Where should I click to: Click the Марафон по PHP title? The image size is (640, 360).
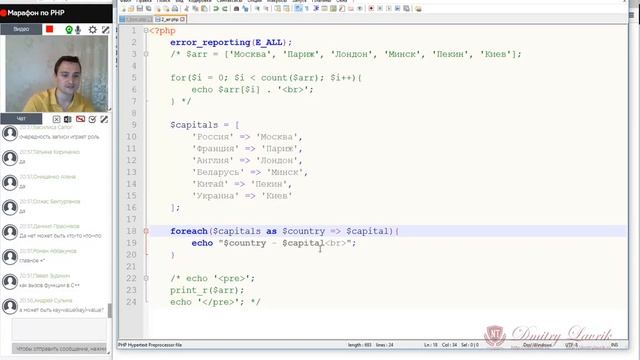(36, 13)
